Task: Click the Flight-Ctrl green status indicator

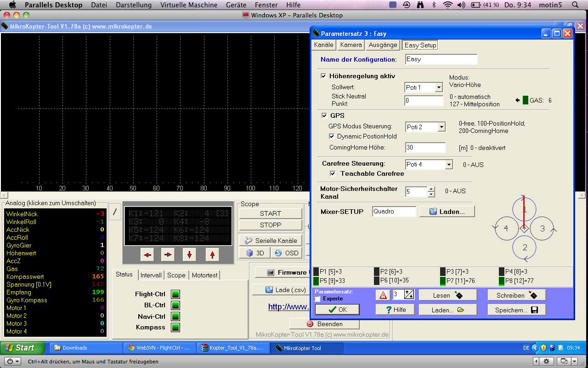Action: (175, 294)
